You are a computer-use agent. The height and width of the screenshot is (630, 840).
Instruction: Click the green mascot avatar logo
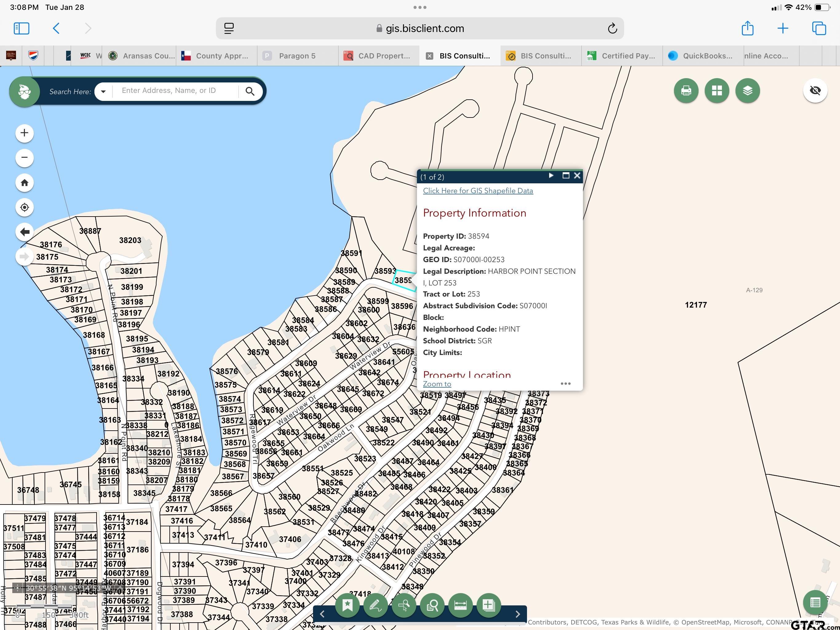tap(24, 92)
